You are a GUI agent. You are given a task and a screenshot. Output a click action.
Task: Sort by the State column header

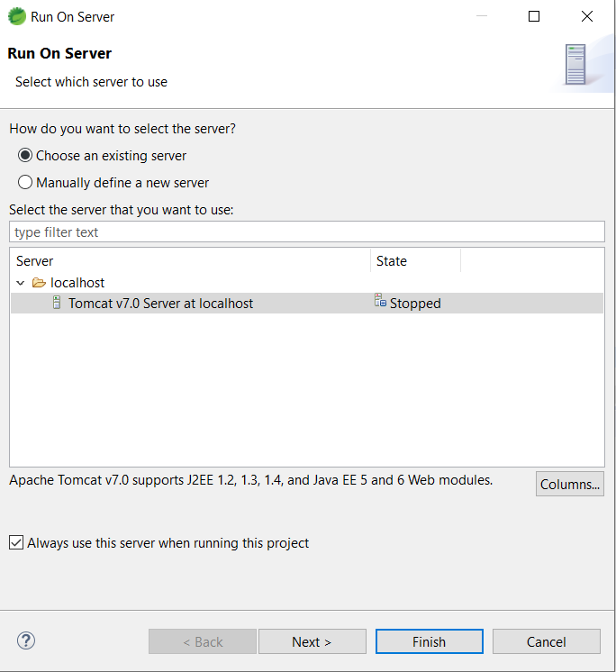[415, 261]
